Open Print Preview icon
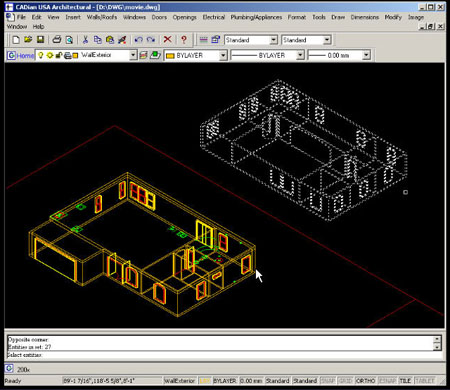The image size is (450, 390). coord(69,40)
